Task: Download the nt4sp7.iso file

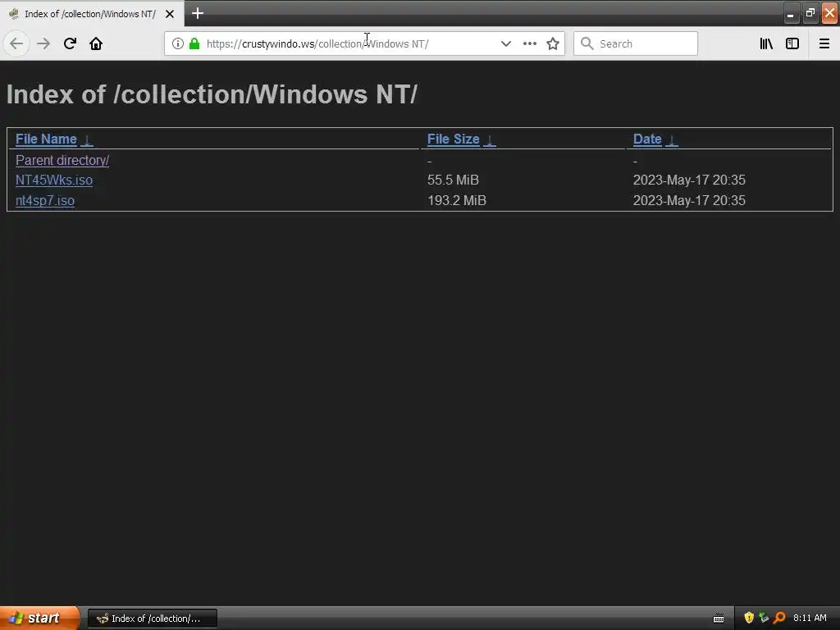Action: tap(45, 200)
